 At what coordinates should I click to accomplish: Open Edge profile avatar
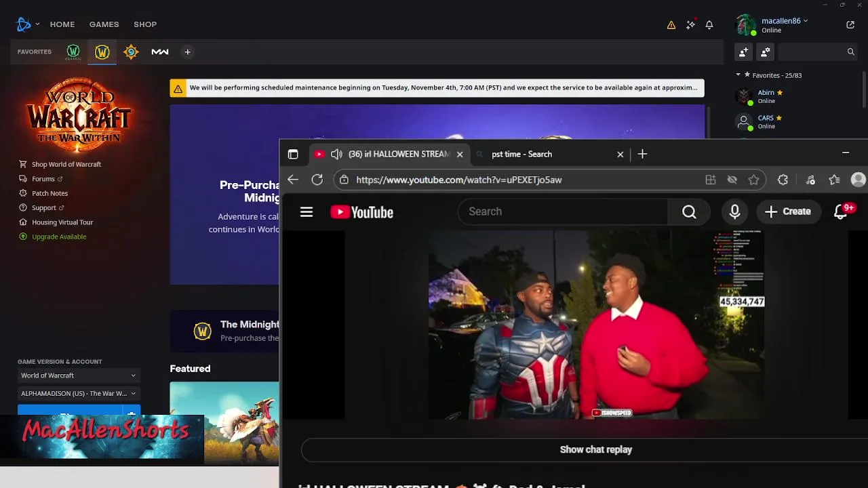tap(859, 180)
